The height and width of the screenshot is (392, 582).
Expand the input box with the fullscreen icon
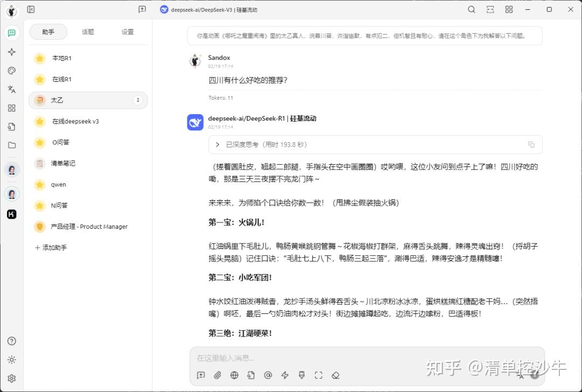point(318,375)
